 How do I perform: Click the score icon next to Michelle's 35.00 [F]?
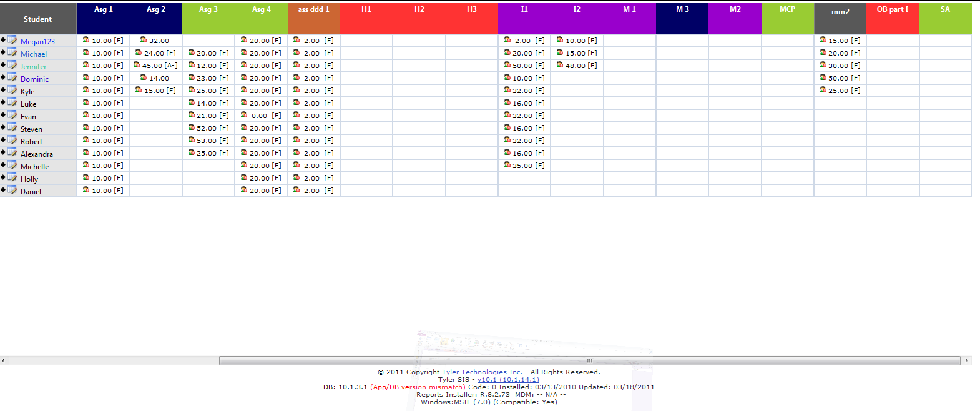click(507, 164)
